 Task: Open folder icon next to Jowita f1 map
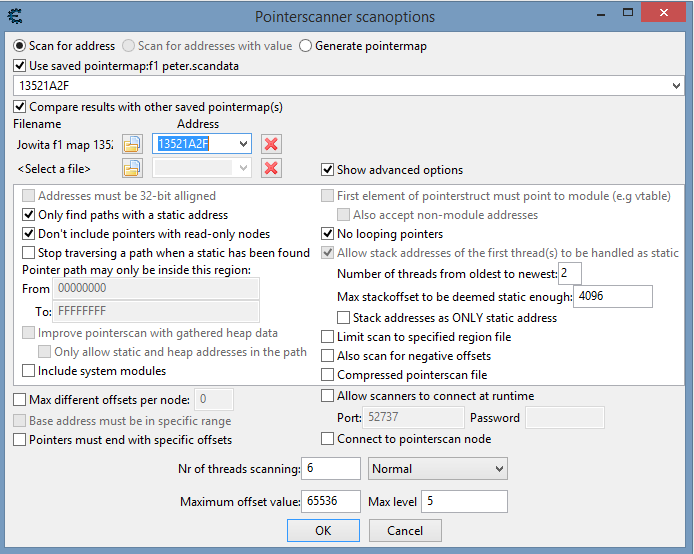point(132,144)
